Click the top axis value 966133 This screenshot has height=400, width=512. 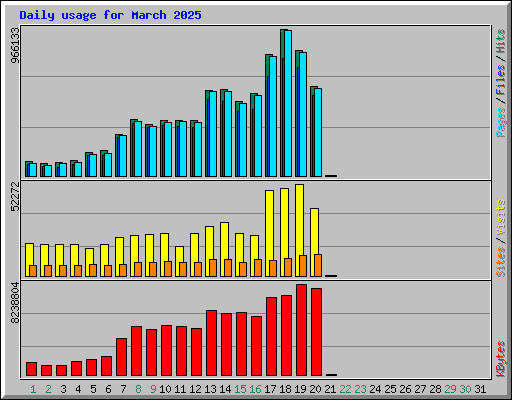pyautogui.click(x=15, y=45)
